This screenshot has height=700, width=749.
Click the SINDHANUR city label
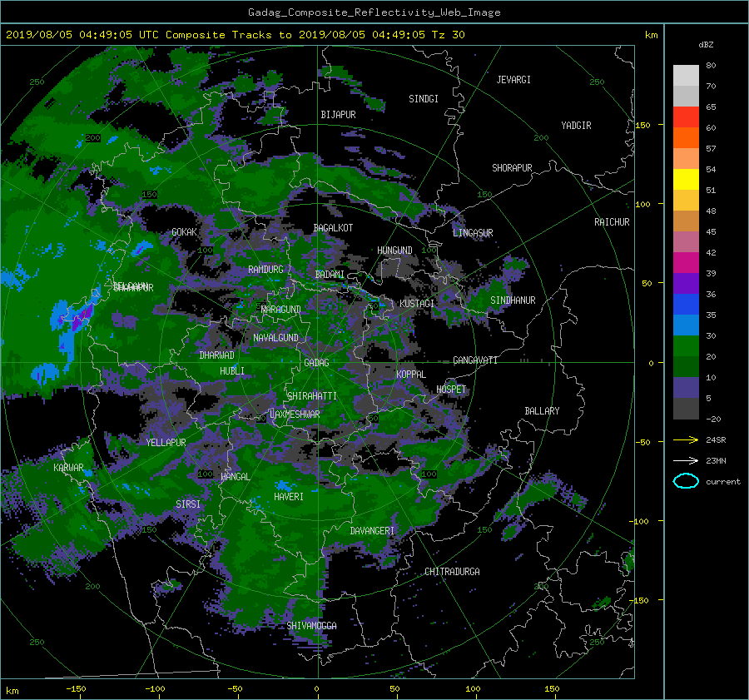click(x=513, y=300)
